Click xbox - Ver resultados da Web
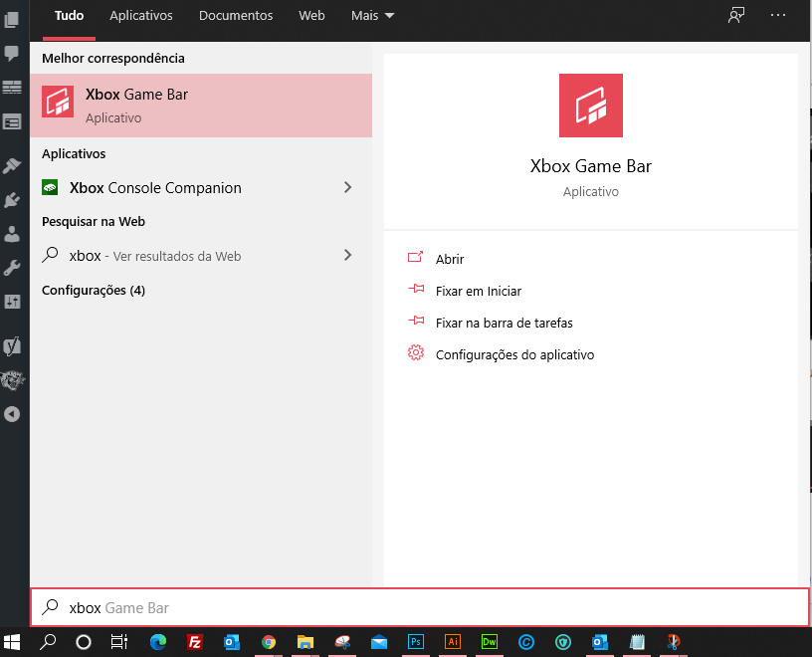Screen dimensions: 812x657 point(201,256)
